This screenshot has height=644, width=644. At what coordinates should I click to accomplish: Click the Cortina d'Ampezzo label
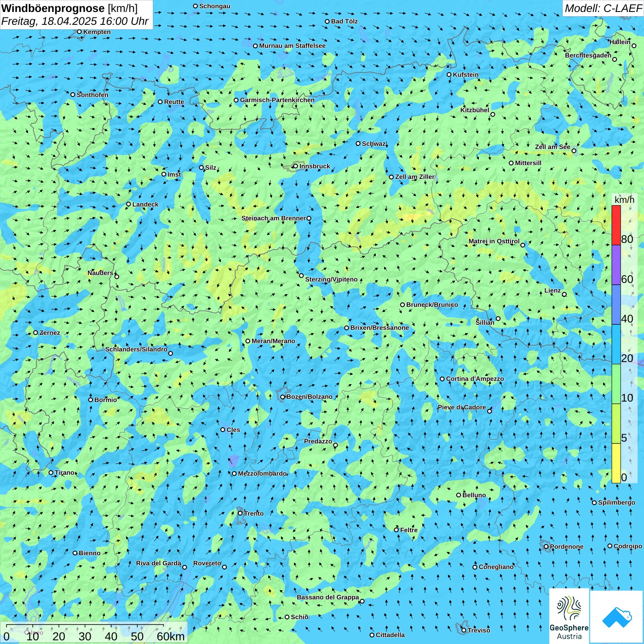pyautogui.click(x=475, y=379)
